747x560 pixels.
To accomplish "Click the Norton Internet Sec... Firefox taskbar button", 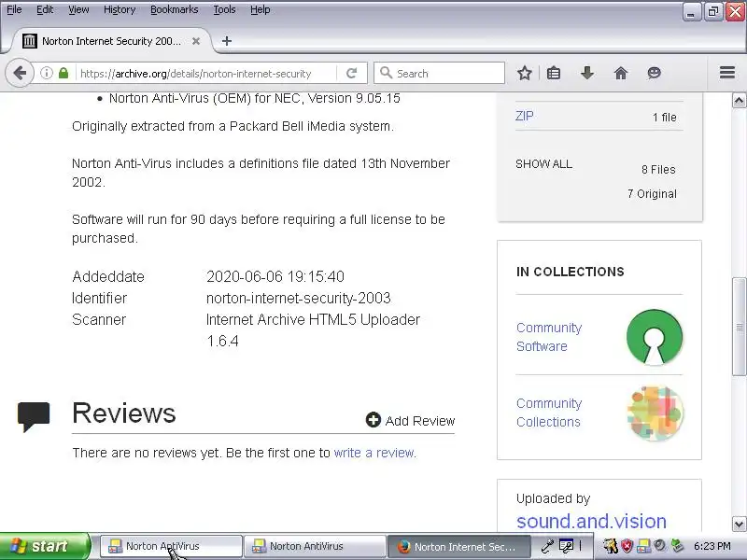I will [x=458, y=546].
